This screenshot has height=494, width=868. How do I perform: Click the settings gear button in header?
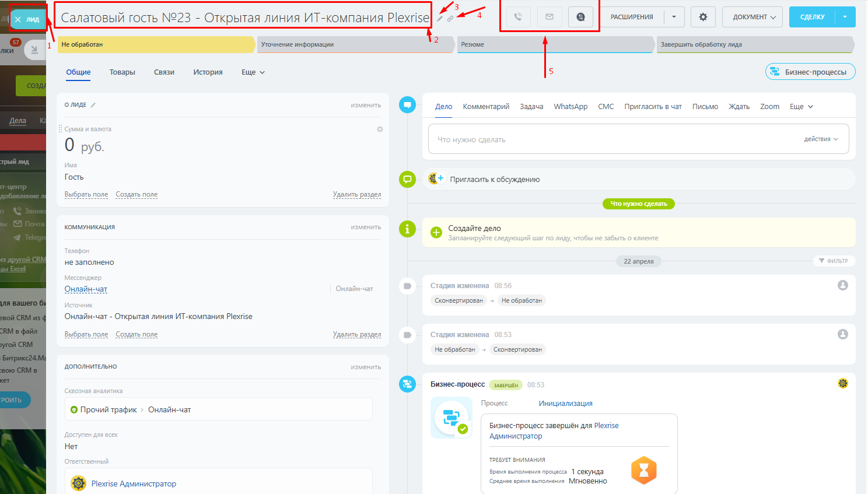(703, 17)
